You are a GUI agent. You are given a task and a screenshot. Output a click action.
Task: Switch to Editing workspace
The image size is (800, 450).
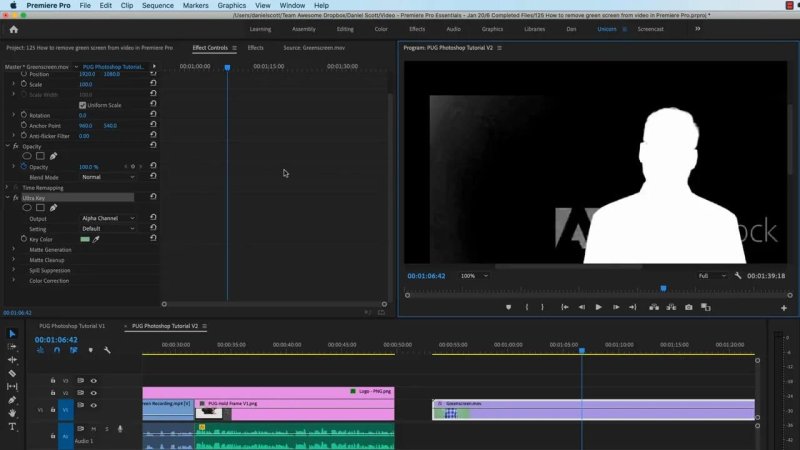point(345,29)
